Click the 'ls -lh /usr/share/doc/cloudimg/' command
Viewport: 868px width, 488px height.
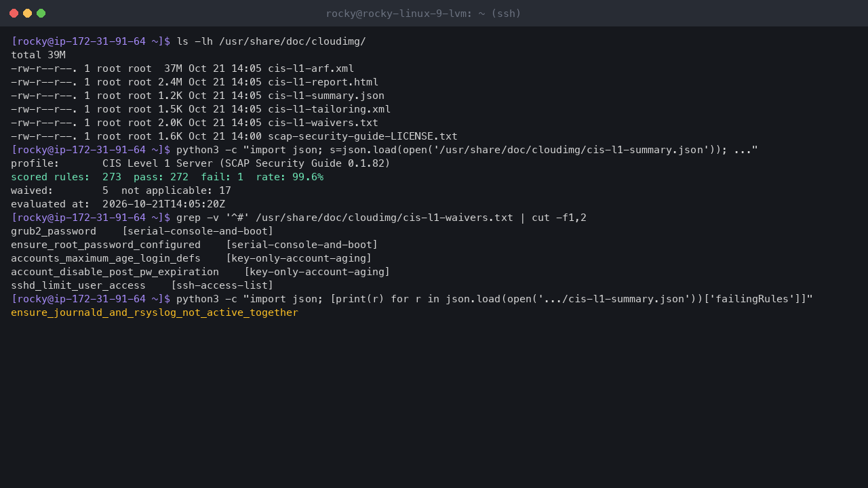tap(271, 41)
